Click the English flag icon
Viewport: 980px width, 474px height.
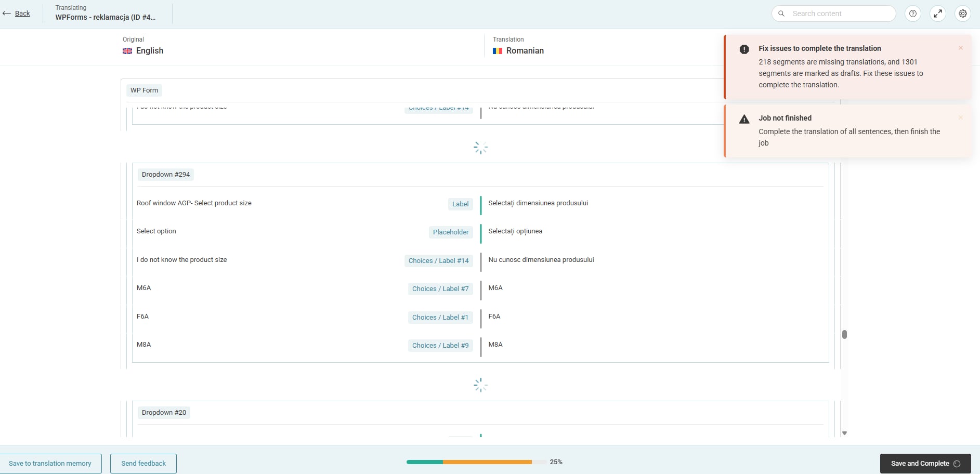pyautogui.click(x=127, y=51)
